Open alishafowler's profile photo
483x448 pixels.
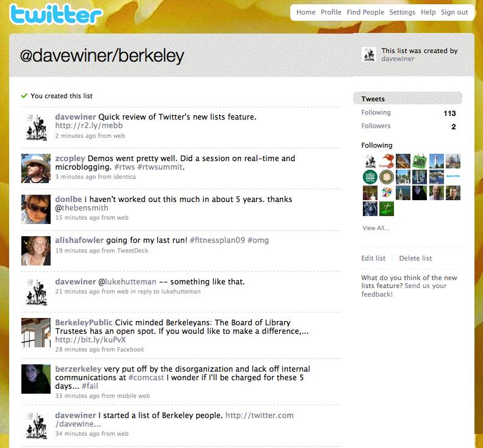pyautogui.click(x=36, y=251)
